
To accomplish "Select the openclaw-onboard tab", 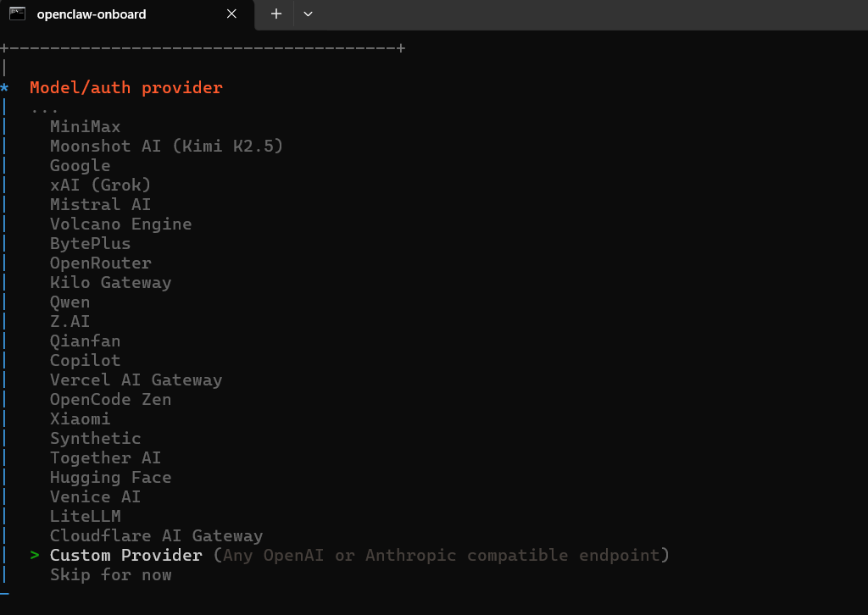I will (127, 15).
